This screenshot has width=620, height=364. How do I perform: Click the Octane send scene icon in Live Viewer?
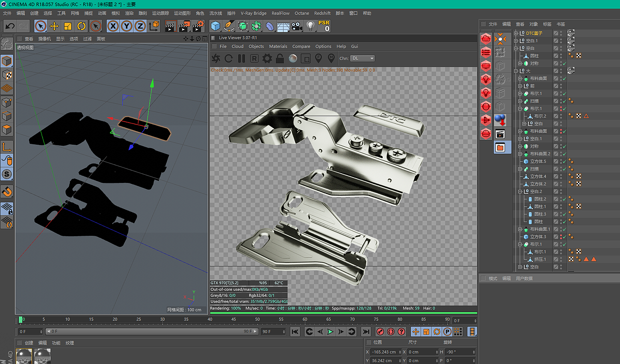coord(216,59)
